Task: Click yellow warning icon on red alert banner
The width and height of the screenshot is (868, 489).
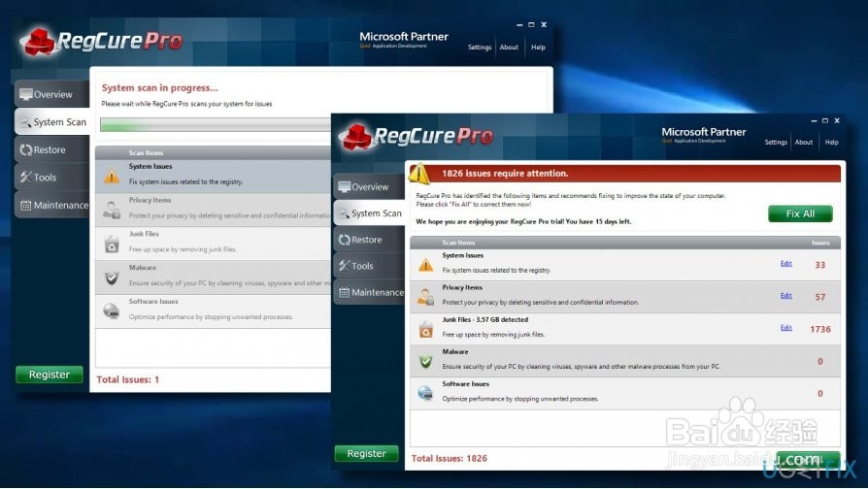Action: click(419, 174)
